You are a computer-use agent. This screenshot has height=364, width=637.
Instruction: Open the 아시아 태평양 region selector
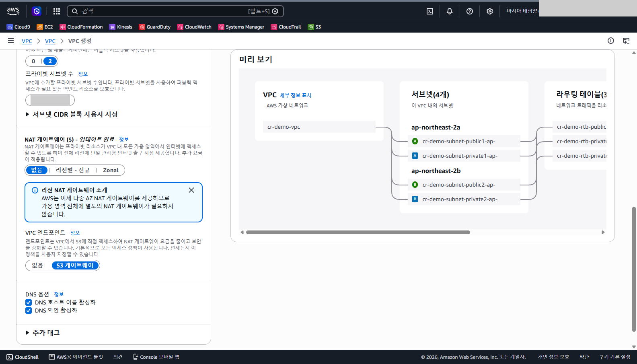(x=522, y=11)
